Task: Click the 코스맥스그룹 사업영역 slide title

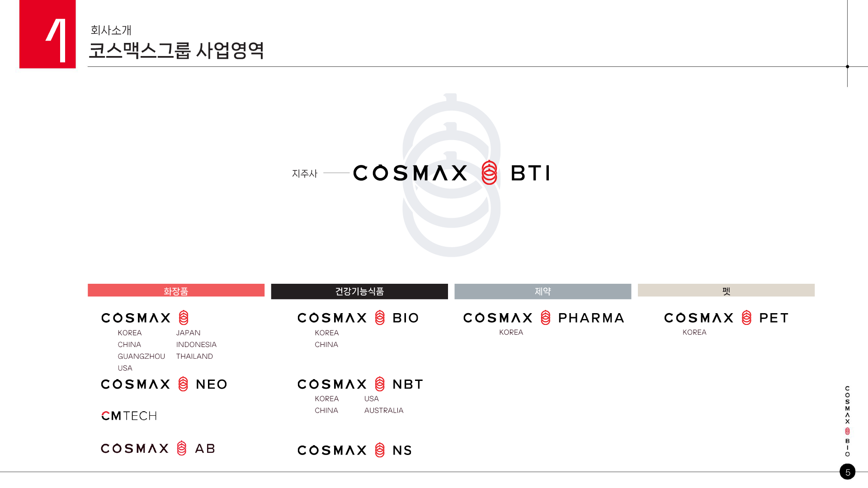Action: (x=176, y=51)
